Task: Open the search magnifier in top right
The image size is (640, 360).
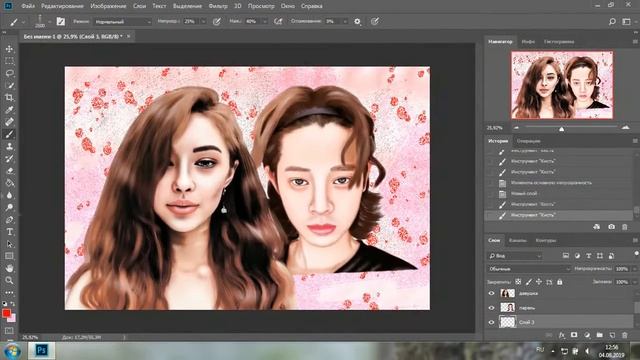Action: 612,22
